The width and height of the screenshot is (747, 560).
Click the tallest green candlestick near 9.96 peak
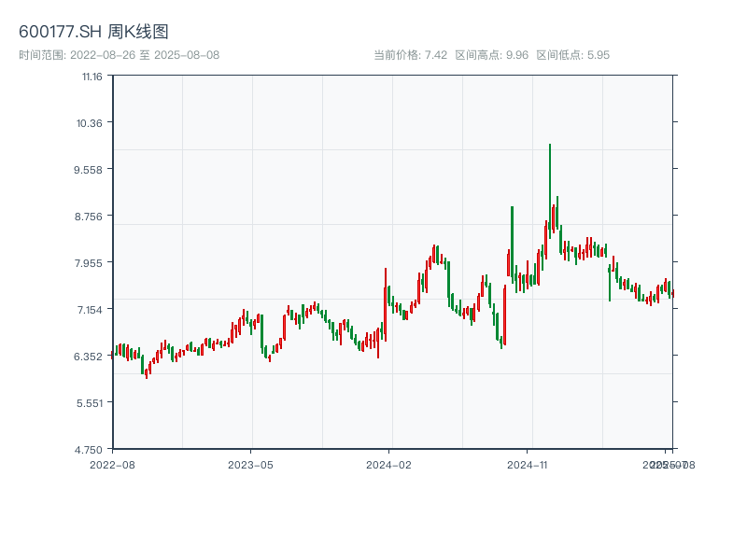[550, 190]
